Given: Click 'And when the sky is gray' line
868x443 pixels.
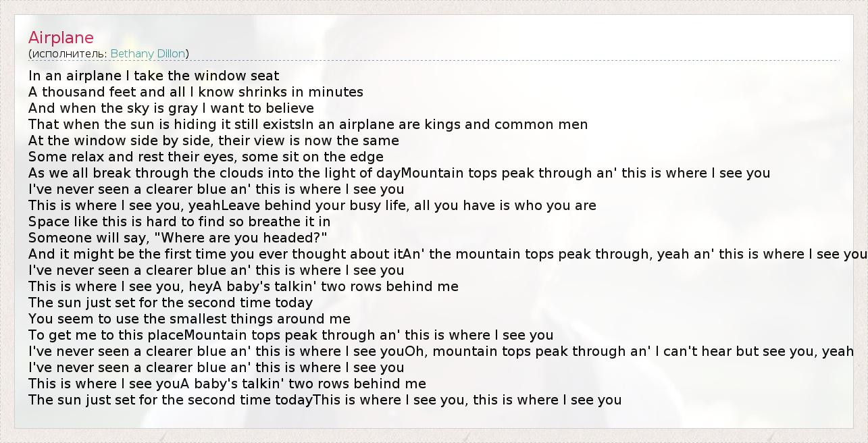Looking at the screenshot, I should point(171,108).
